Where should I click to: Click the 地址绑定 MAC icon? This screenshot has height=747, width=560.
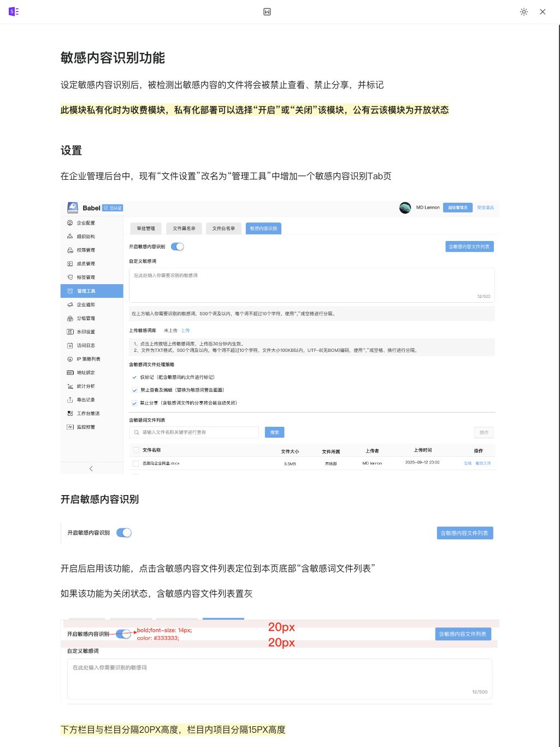[70, 373]
